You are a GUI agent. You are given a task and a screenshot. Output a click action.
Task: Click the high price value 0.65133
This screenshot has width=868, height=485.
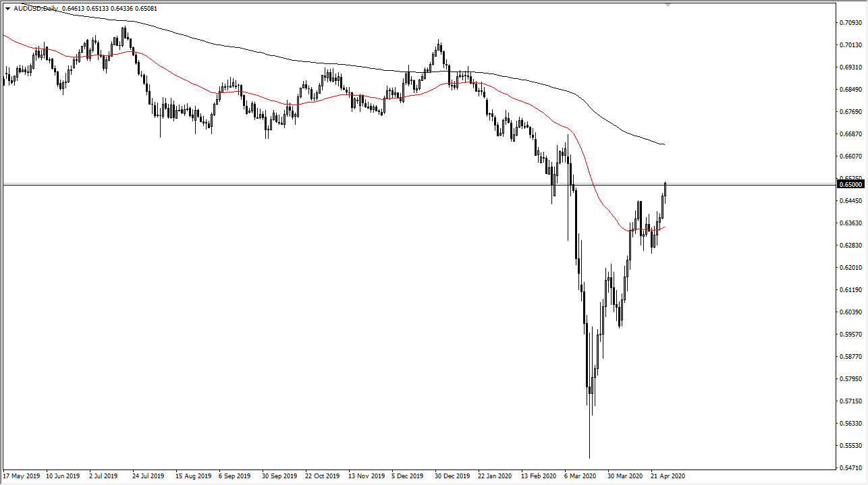click(x=99, y=8)
